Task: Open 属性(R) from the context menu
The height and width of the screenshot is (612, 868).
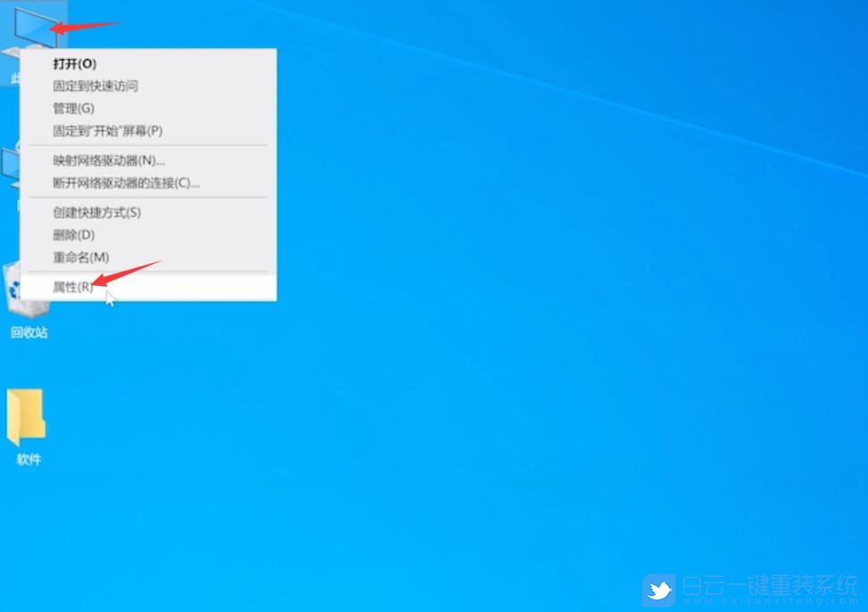Action: tap(73, 287)
